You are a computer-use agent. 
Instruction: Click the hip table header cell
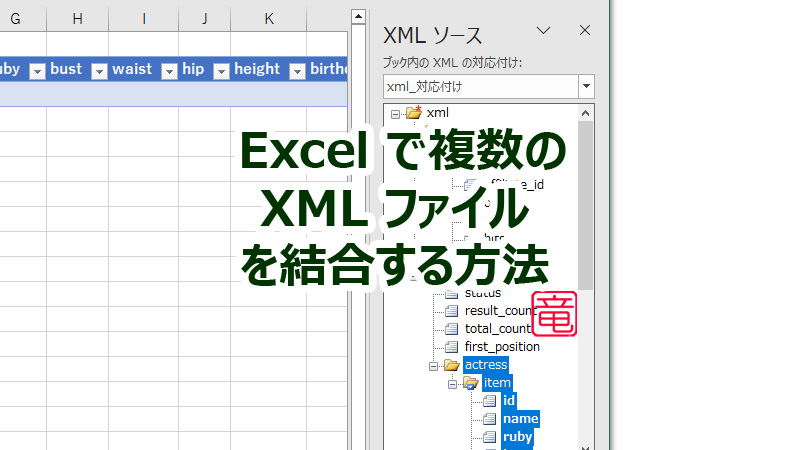205,69
